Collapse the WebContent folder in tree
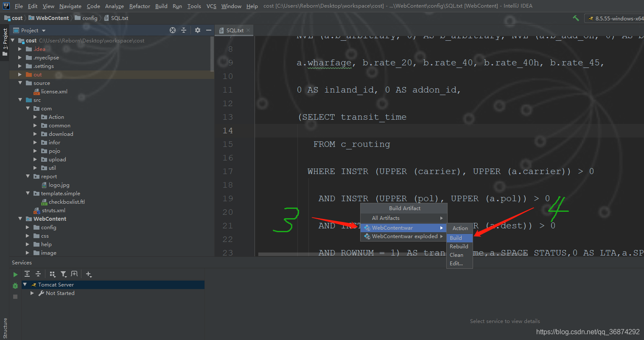This screenshot has width=644, height=340. 20,219
